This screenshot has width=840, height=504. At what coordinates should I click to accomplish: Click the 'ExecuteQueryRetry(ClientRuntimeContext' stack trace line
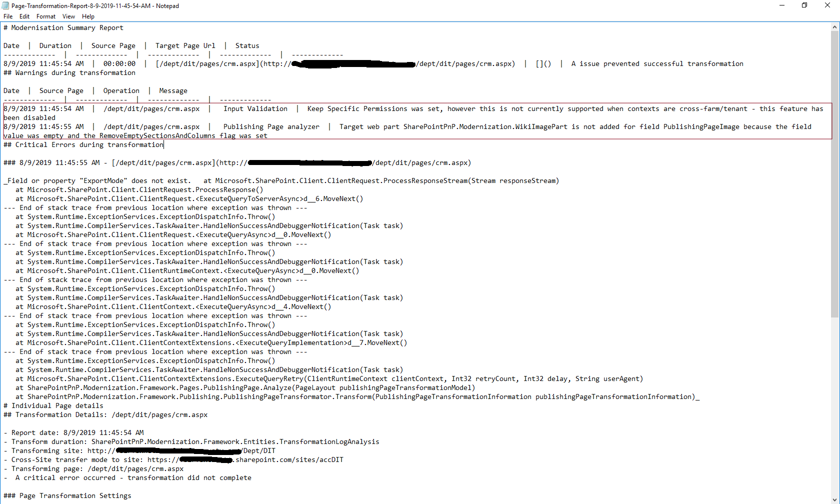[329, 379]
